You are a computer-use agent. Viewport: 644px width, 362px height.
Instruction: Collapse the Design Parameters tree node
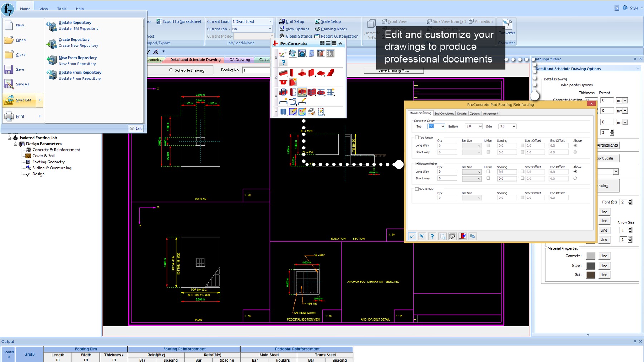tap(16, 144)
